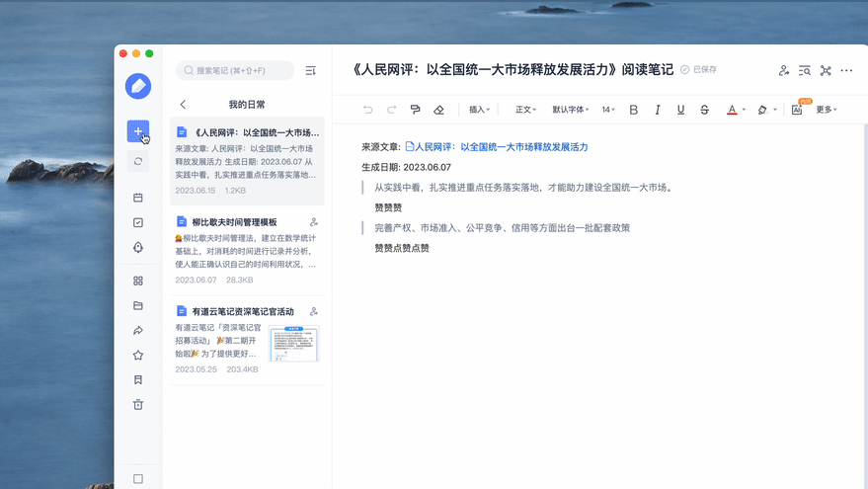Expand the 更多 toolbar menu
The image size is (868, 489).
[x=827, y=110]
